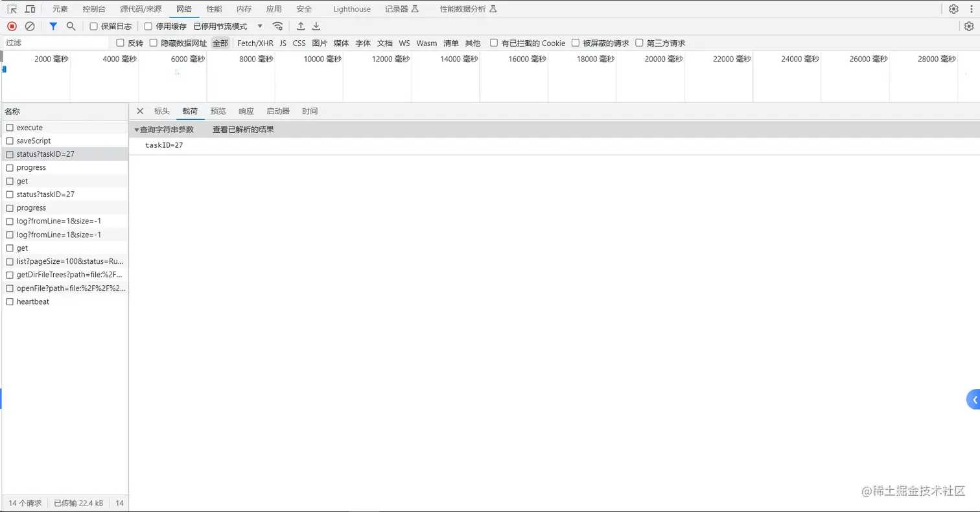This screenshot has width=980, height=512.
Task: Filter requests by 字体 type
Action: [x=363, y=43]
